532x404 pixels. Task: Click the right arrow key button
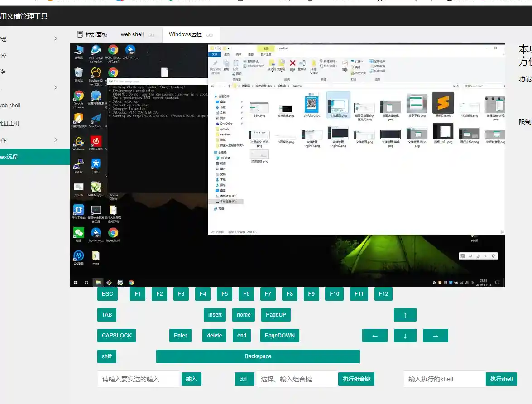pos(435,336)
